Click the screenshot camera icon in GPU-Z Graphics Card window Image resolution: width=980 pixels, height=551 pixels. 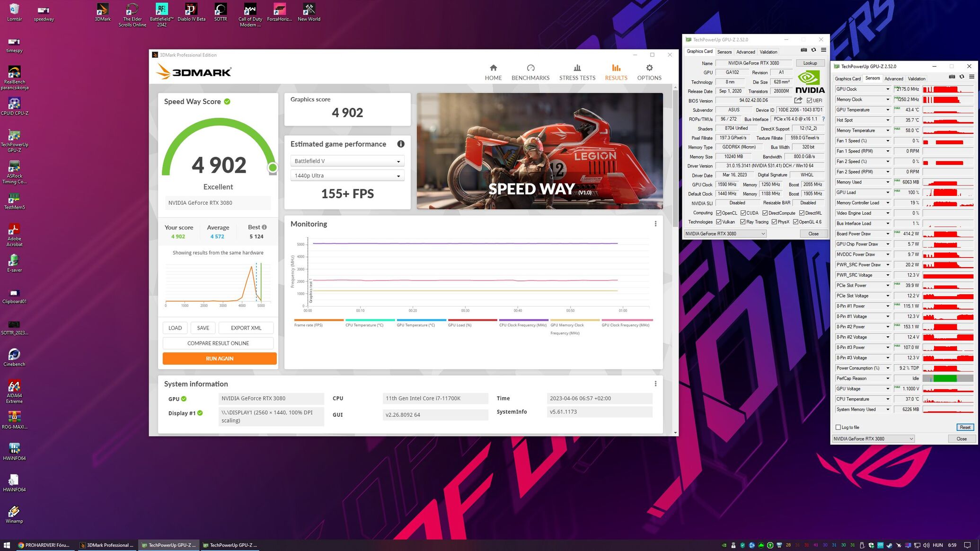point(803,50)
